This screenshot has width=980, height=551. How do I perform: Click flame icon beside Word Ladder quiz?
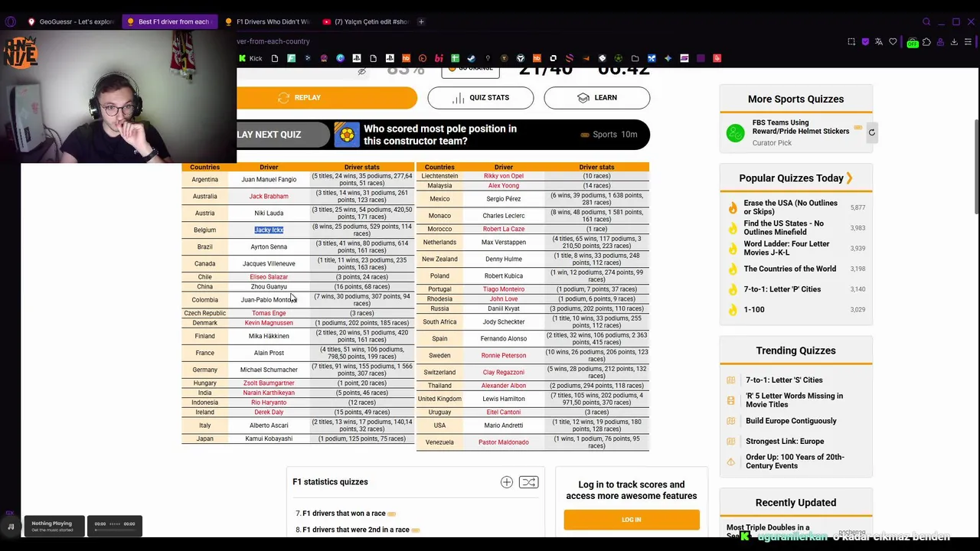pos(733,249)
